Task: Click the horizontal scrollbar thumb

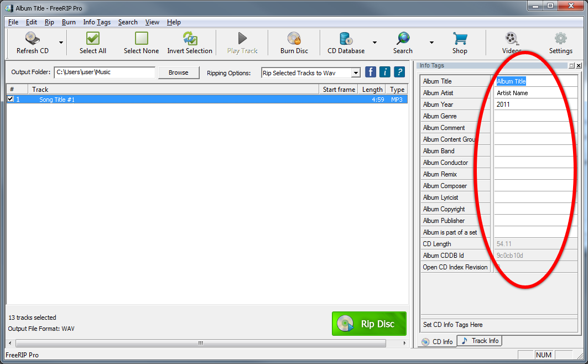Action: [x=201, y=343]
